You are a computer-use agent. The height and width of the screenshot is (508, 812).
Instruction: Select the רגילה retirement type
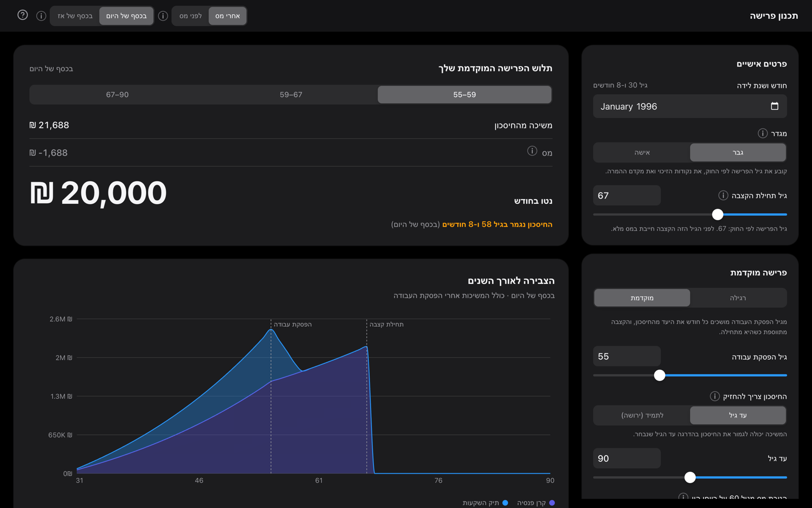(738, 298)
